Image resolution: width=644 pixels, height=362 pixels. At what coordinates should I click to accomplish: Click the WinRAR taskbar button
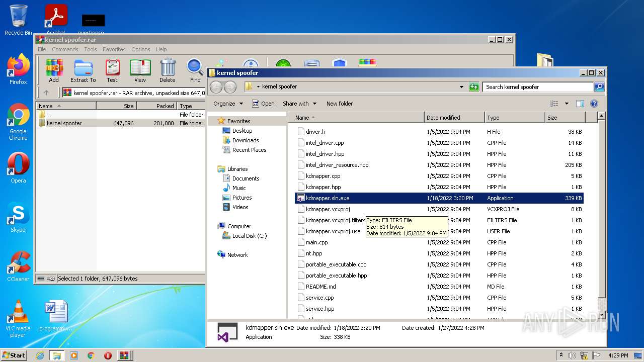pyautogui.click(x=124, y=355)
